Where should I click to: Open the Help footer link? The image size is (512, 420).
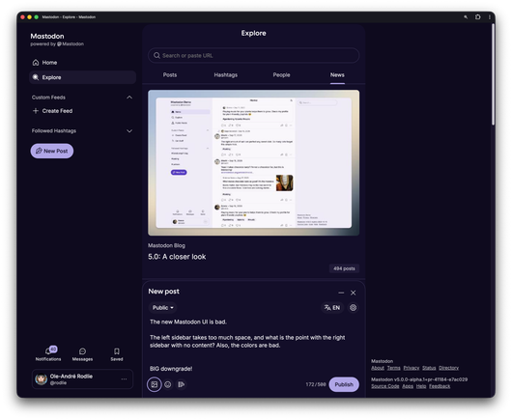(421, 386)
